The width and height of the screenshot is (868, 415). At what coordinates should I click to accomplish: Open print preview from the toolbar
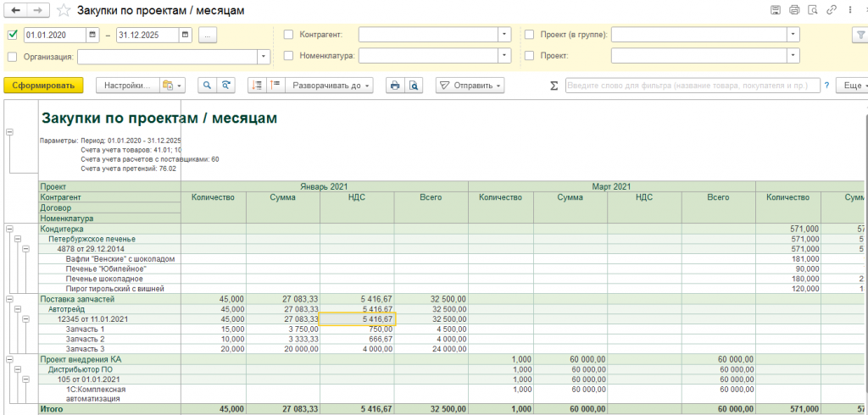413,86
